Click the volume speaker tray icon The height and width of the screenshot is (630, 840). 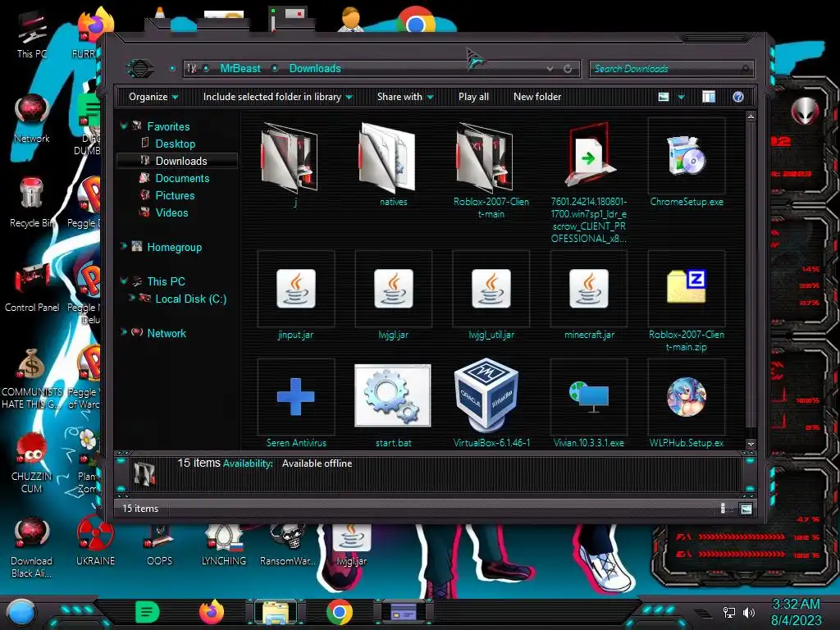[x=749, y=612]
